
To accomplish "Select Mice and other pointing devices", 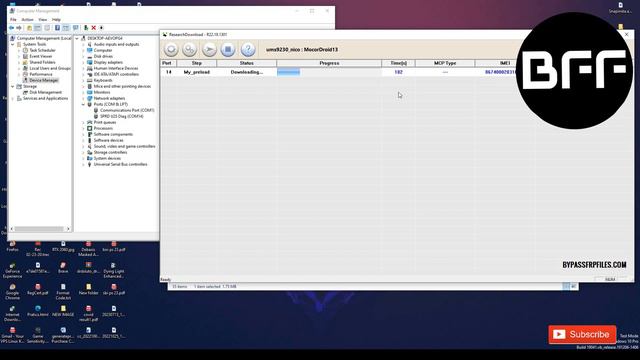I will pos(122,87).
